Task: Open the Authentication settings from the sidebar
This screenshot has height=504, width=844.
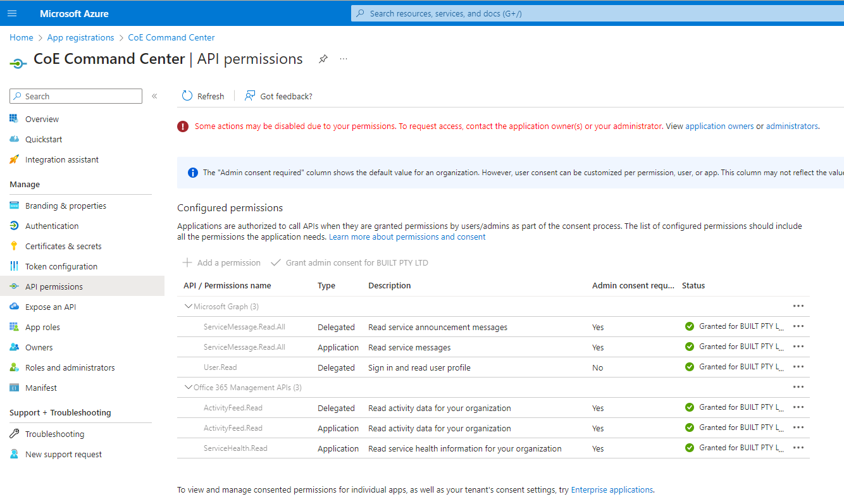Action: coord(52,225)
